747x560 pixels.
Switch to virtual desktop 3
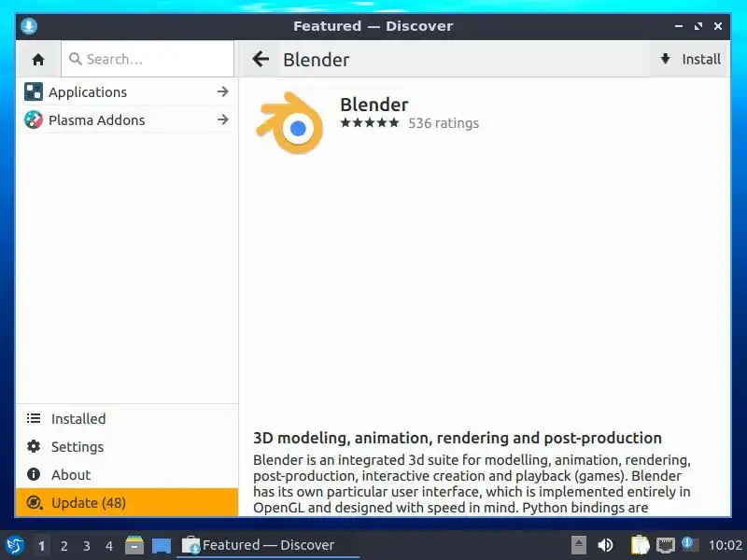pos(87,546)
